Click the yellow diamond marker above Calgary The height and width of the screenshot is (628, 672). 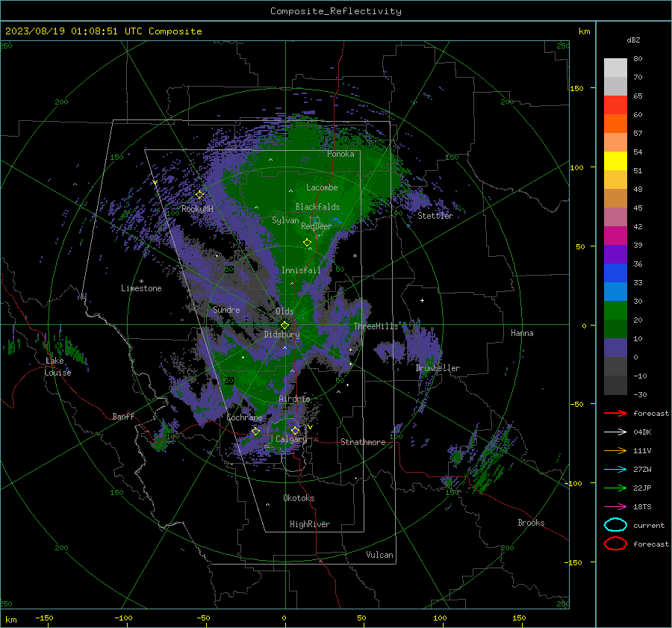pos(295,430)
